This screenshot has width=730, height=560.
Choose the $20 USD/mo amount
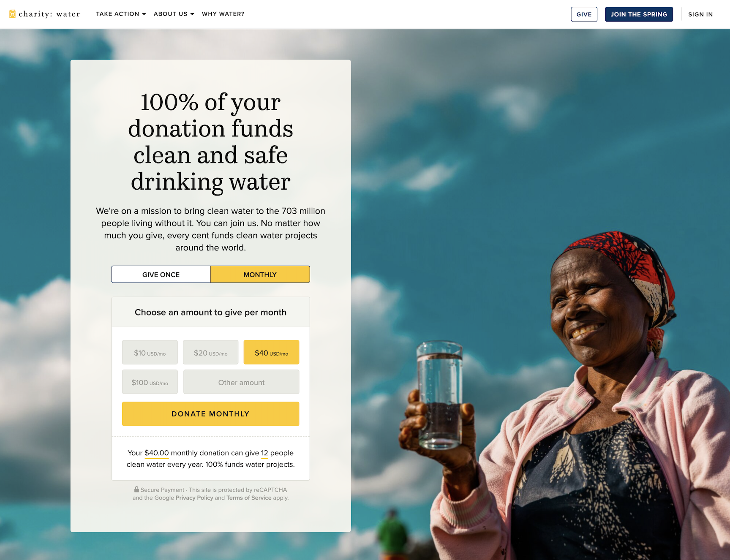coord(210,352)
